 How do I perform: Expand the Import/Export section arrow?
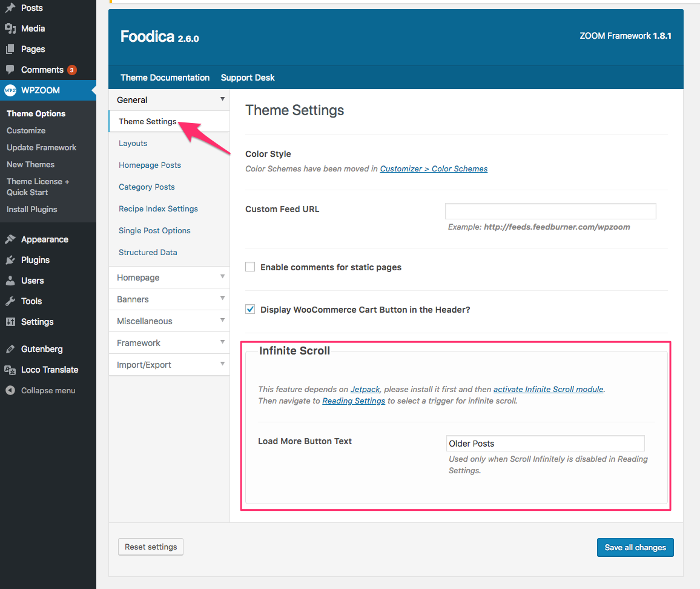coord(222,364)
